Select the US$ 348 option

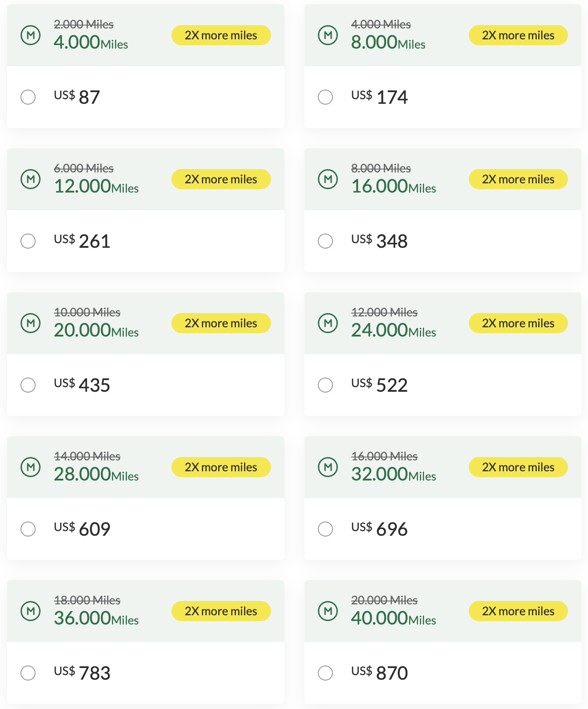[325, 241]
